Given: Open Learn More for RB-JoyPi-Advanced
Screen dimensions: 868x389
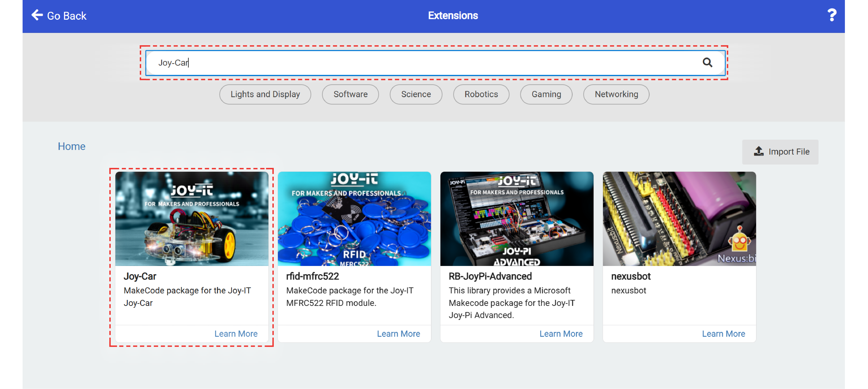Looking at the screenshot, I should pyautogui.click(x=561, y=333).
